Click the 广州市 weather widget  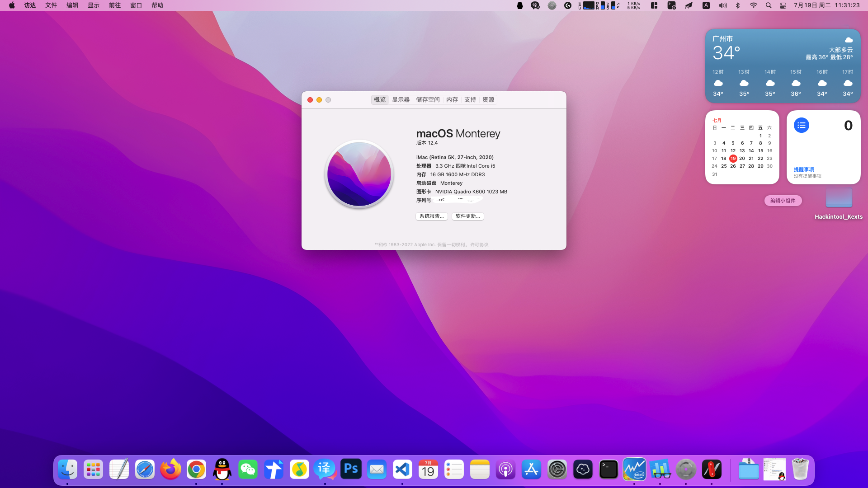point(783,66)
